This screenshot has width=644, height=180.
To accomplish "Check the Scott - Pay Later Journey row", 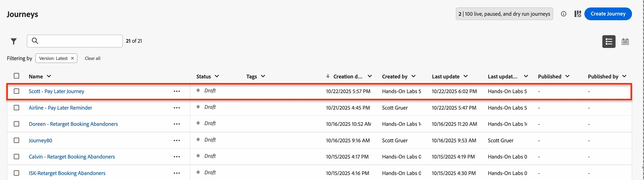I will (16, 91).
